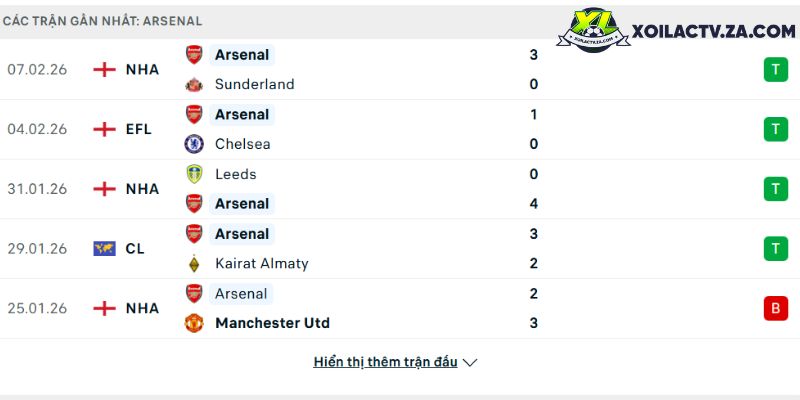The height and width of the screenshot is (400, 800).
Task: Click the Manchester Utd club crest icon
Action: coord(194,323)
